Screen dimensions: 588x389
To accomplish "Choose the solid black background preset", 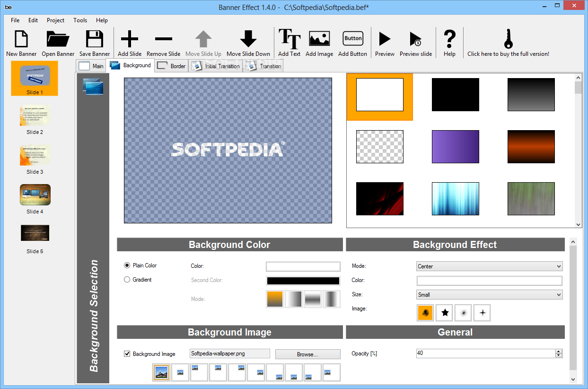I will [x=456, y=95].
